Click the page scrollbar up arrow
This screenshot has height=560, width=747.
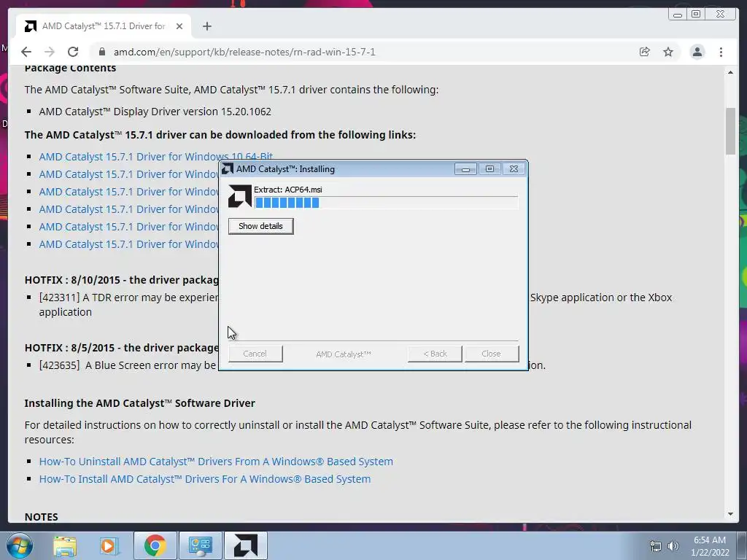730,72
